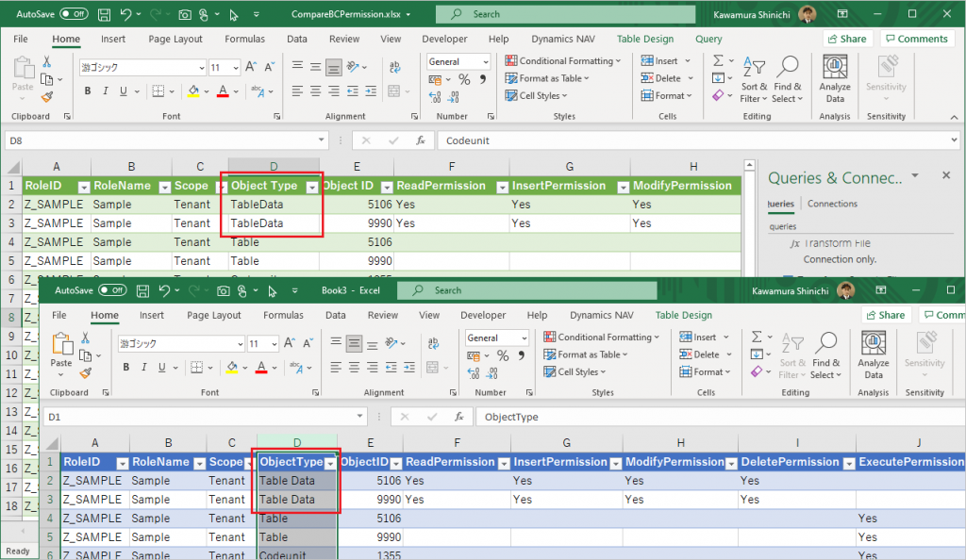Image resolution: width=966 pixels, height=560 pixels.
Task: Toggle Italic in CompareBCPermission ribbon
Action: (x=106, y=91)
